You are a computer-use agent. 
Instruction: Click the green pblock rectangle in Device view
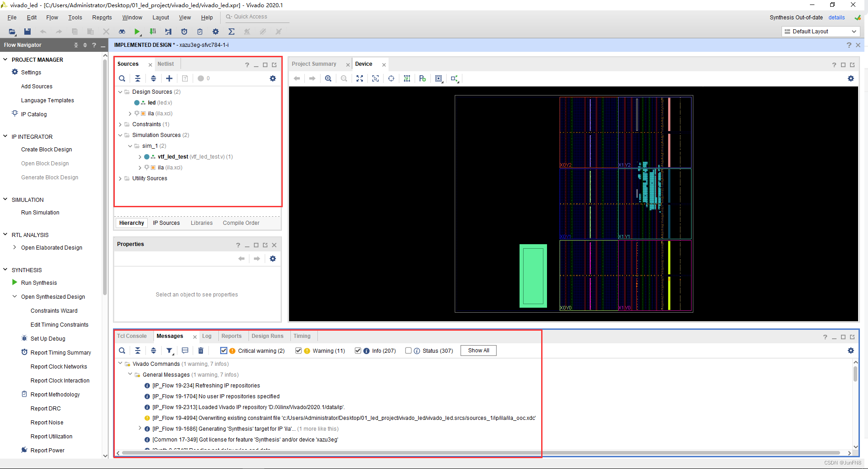point(533,276)
